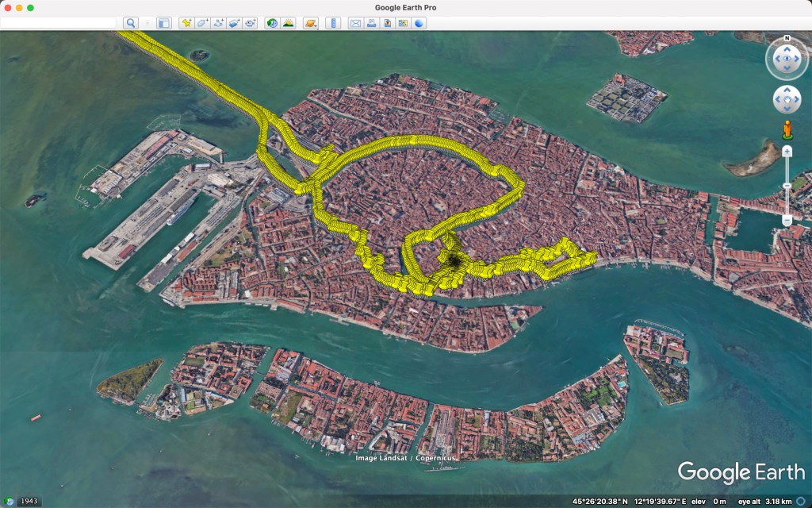Pan right with the hand joystick

click(x=796, y=100)
